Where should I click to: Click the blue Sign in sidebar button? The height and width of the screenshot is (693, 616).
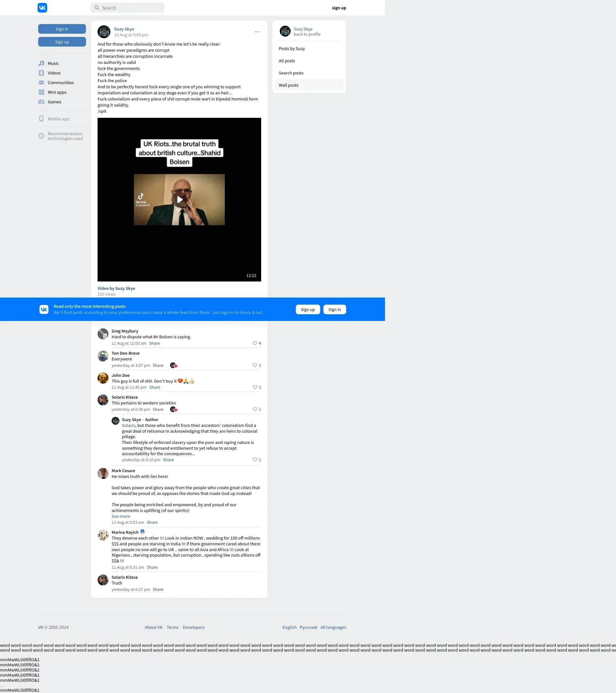tap(62, 29)
